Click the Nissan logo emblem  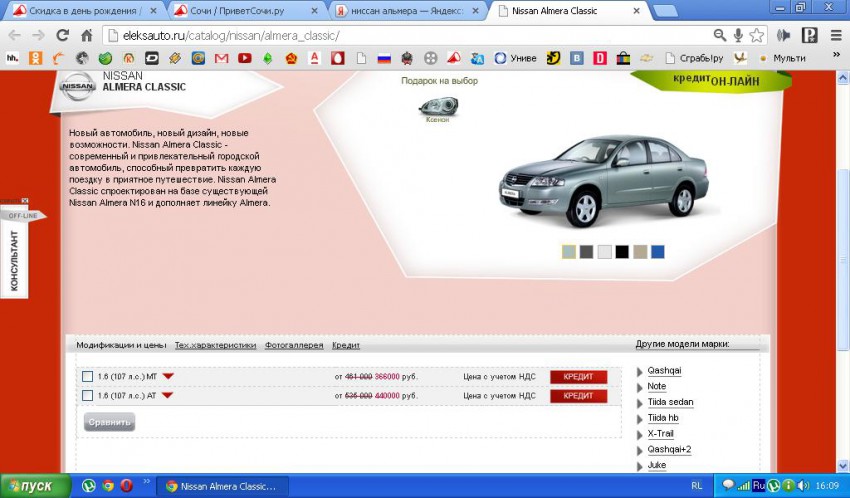(x=78, y=87)
